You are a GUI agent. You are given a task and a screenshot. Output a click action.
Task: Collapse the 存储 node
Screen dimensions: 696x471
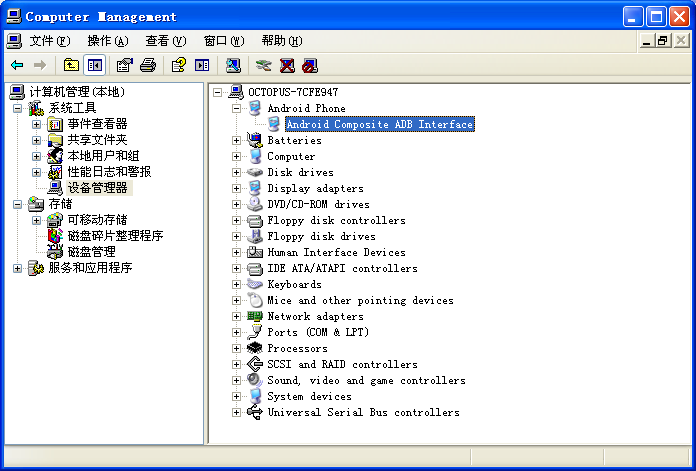click(x=17, y=204)
